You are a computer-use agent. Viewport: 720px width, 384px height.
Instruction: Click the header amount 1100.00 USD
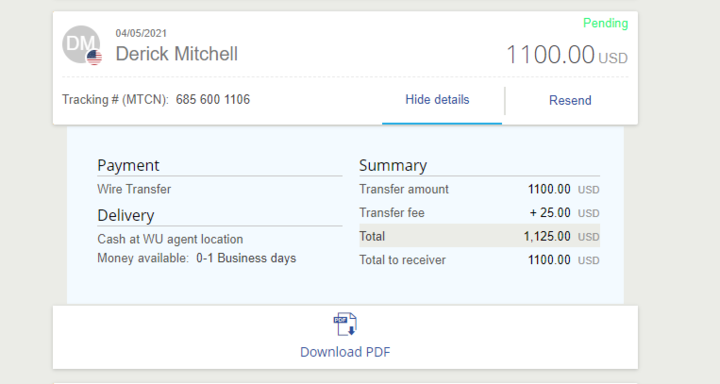(567, 55)
